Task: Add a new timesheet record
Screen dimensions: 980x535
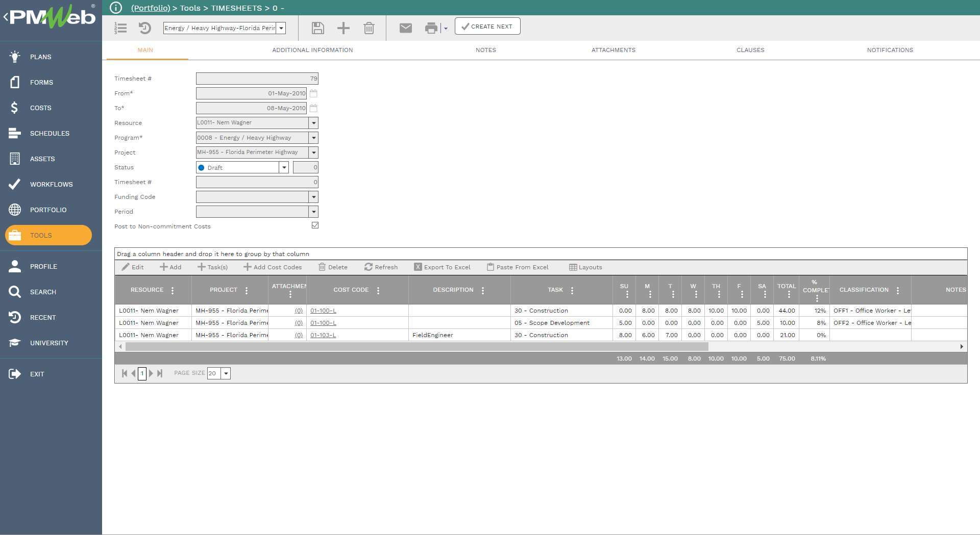Action: click(343, 28)
